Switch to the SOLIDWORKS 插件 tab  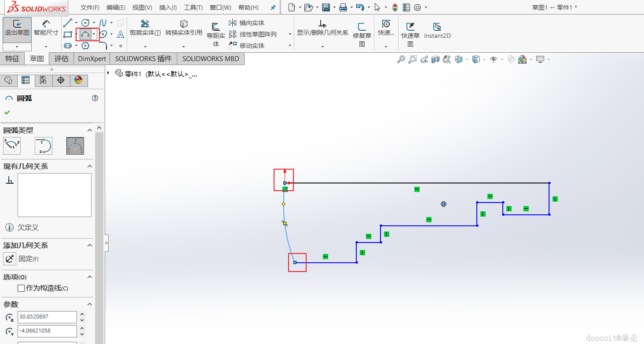coord(143,58)
